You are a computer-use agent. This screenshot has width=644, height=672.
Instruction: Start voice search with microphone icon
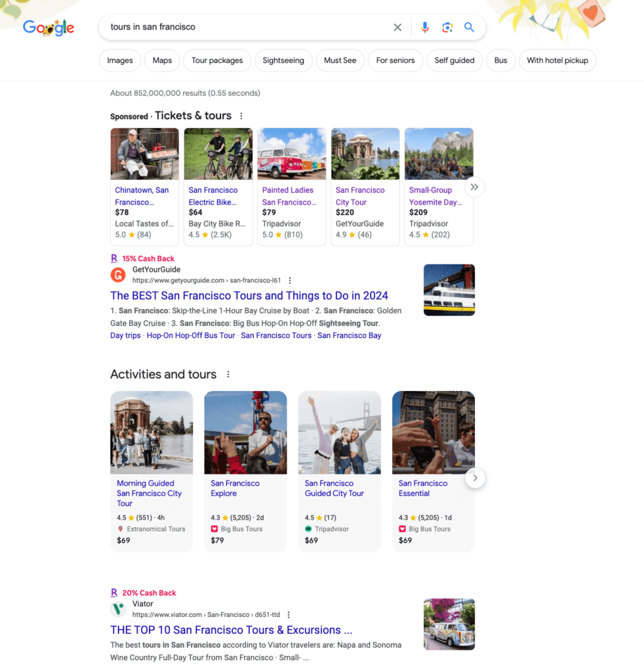(425, 28)
